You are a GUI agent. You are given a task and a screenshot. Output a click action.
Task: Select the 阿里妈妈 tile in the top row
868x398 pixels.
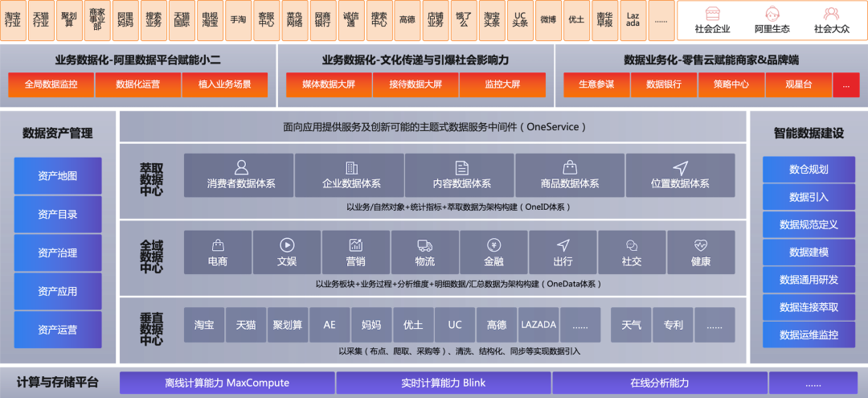click(x=125, y=20)
